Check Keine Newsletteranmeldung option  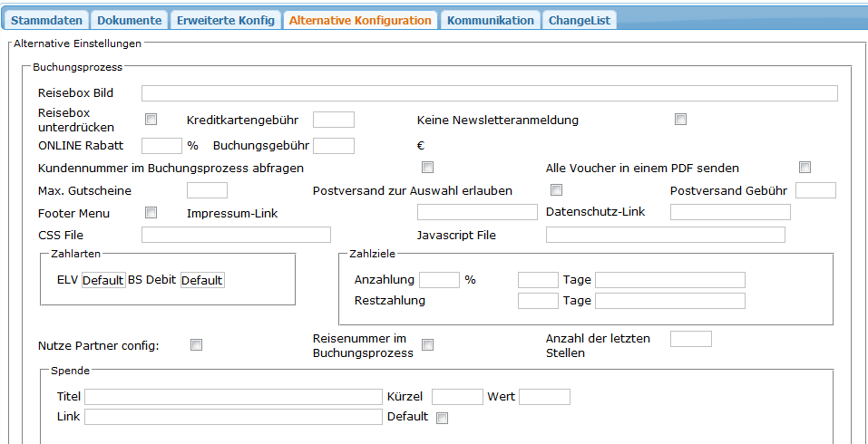680,120
